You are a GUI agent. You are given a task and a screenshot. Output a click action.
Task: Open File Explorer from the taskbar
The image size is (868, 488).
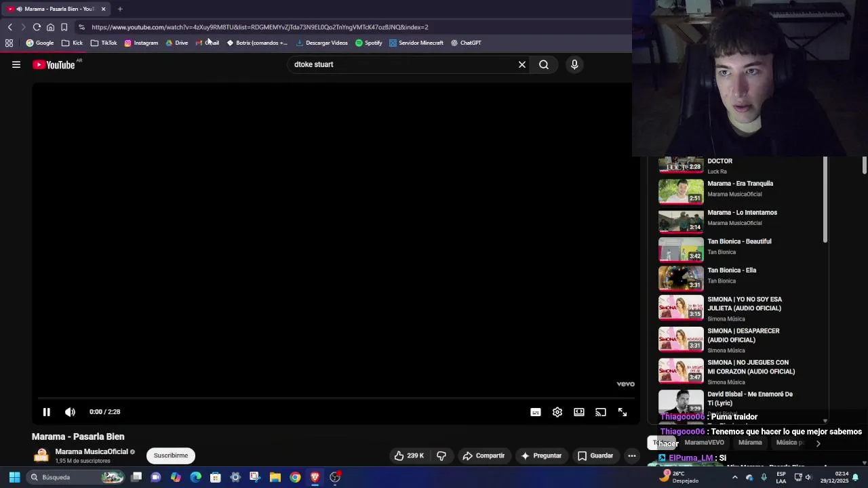(275, 477)
